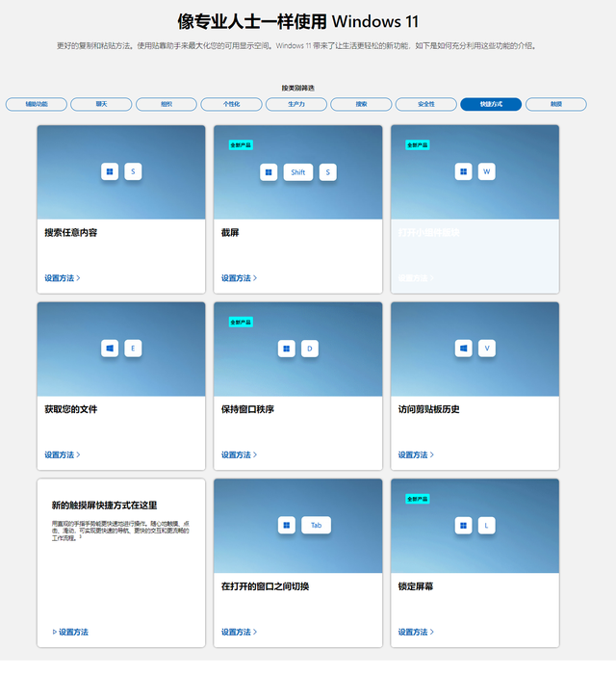Click Windows key icon in 截屏 card
The height and width of the screenshot is (674, 616).
(x=269, y=172)
